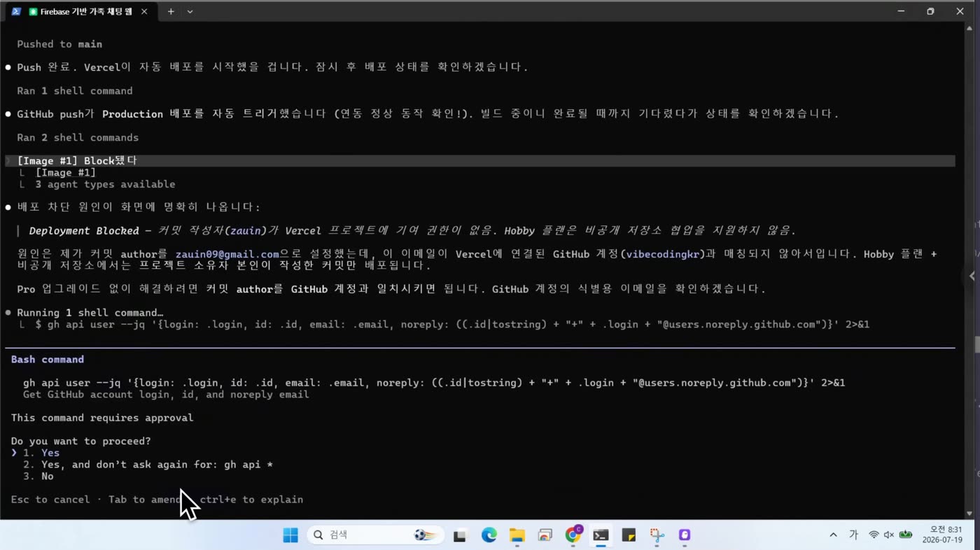Launch Microsoft Edge from the taskbar
This screenshot has height=550, width=980.
pos(489,535)
